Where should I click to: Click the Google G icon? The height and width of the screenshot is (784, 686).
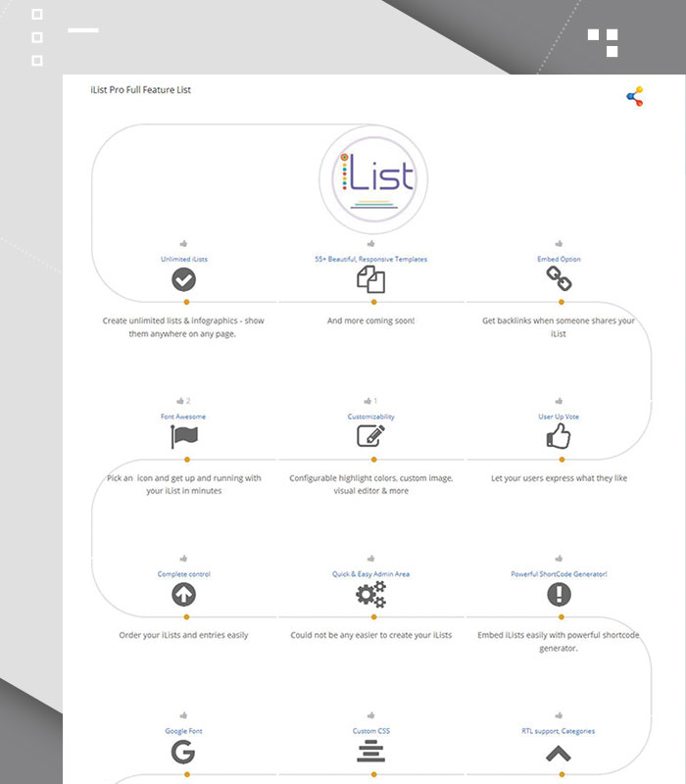pos(183,752)
